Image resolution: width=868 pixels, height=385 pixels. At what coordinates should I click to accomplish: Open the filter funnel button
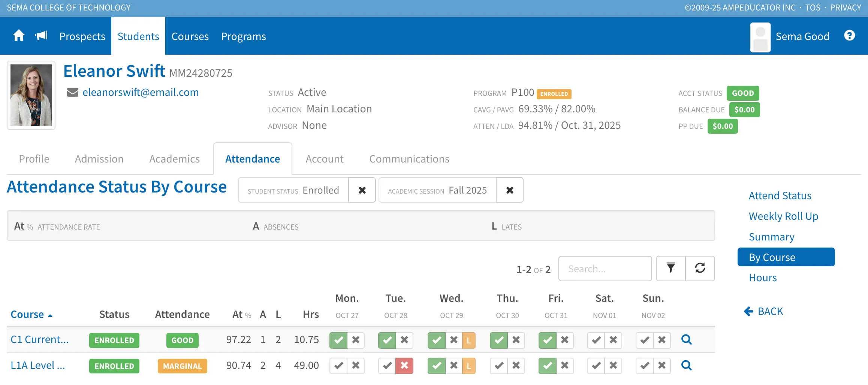(671, 268)
